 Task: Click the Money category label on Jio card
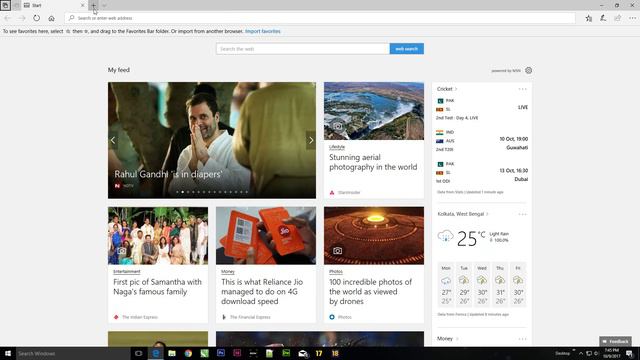click(228, 271)
